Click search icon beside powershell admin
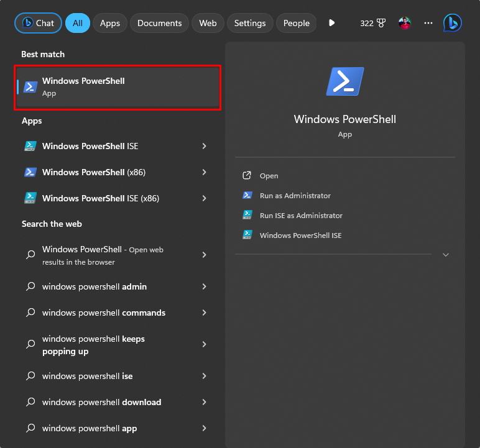 coord(30,286)
